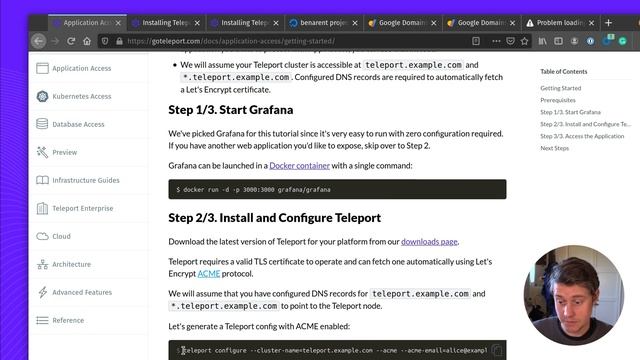
Task: Switch to the Application Access tab
Action: [87, 23]
